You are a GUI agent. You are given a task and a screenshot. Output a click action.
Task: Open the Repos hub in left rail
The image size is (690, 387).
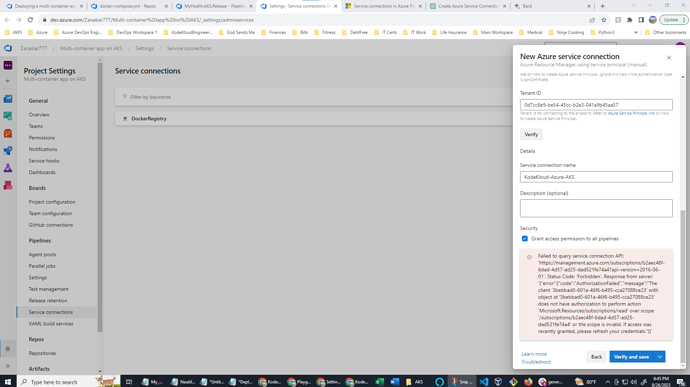tap(8, 133)
